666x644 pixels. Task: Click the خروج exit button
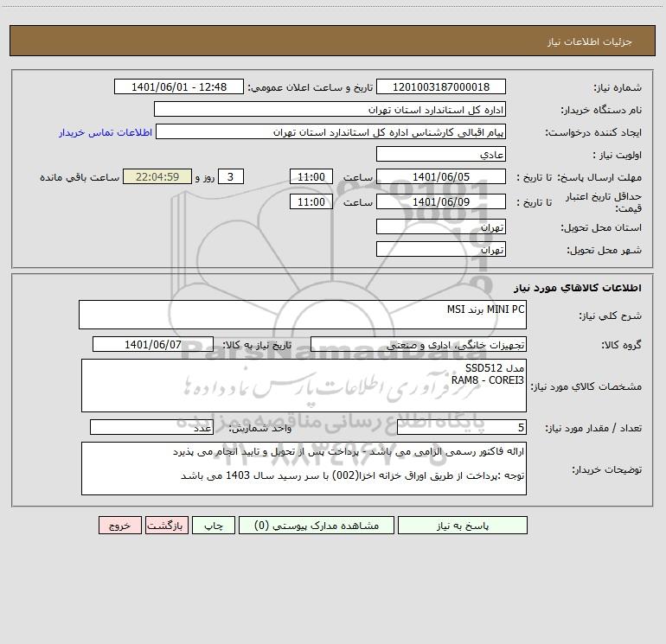click(119, 526)
